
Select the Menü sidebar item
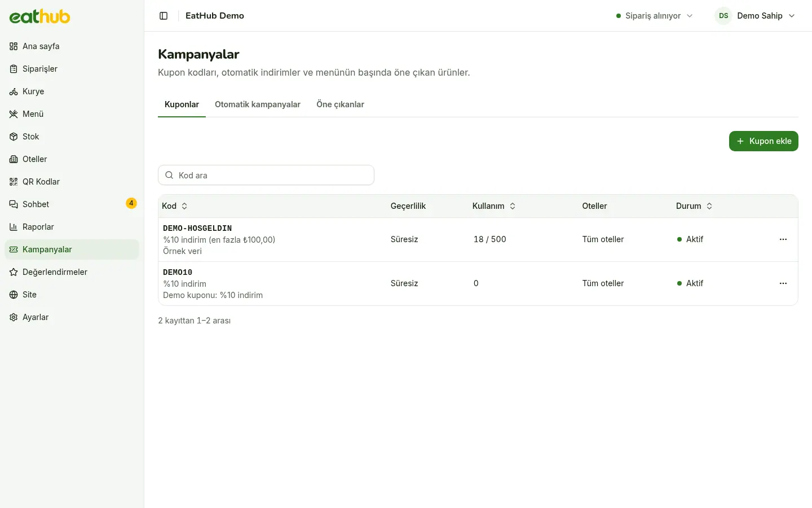coord(72,114)
